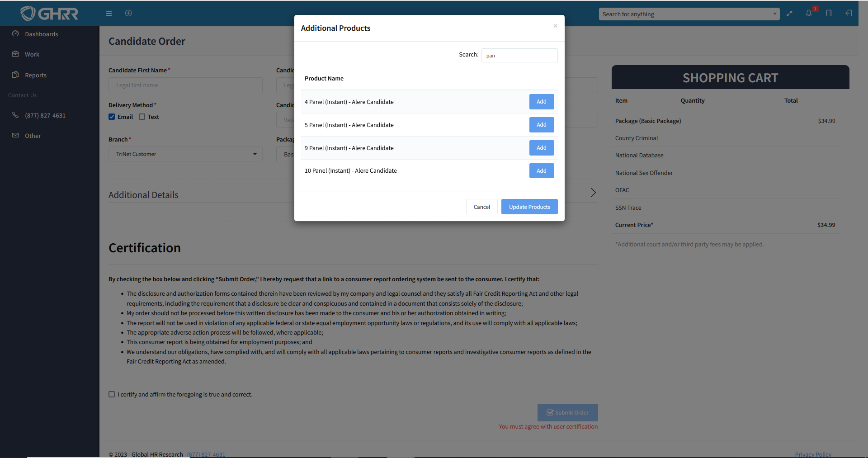
Task: Click the plus circle icon in header
Action: 128,13
